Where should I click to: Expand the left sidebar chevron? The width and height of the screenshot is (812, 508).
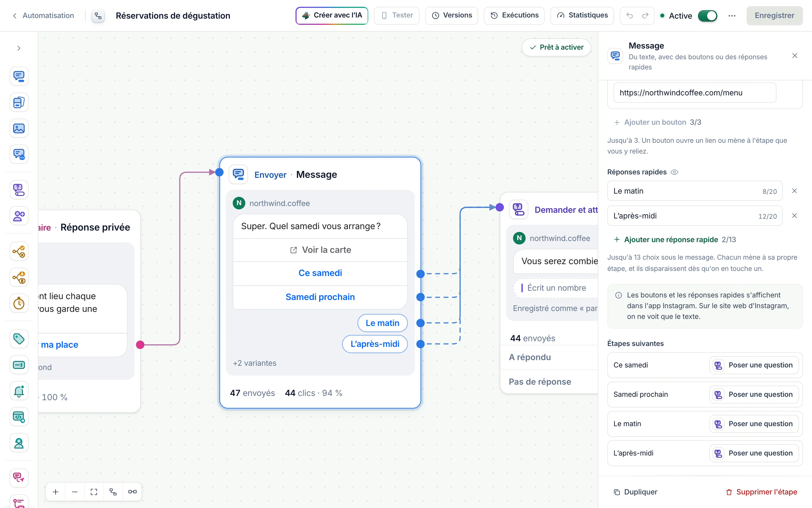19,48
